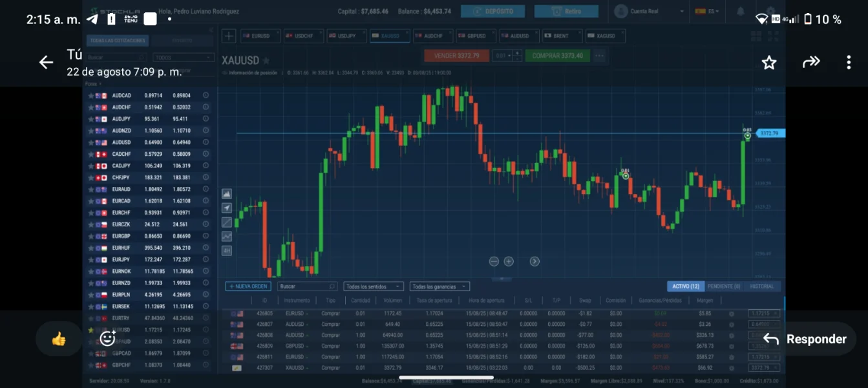The height and width of the screenshot is (388, 868).
Task: Open the HISTORIAL orders tab
Action: 762,286
